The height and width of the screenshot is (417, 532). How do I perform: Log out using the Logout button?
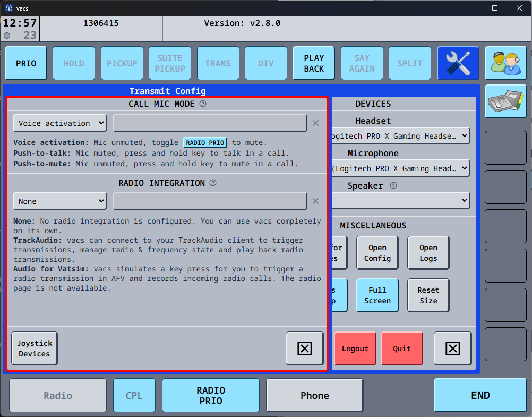click(x=355, y=348)
